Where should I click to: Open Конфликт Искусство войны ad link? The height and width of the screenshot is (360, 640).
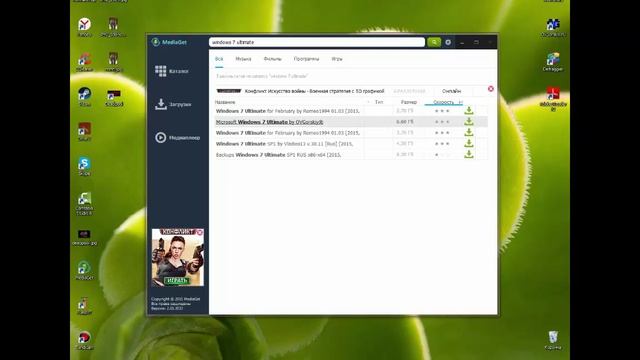pos(314,91)
